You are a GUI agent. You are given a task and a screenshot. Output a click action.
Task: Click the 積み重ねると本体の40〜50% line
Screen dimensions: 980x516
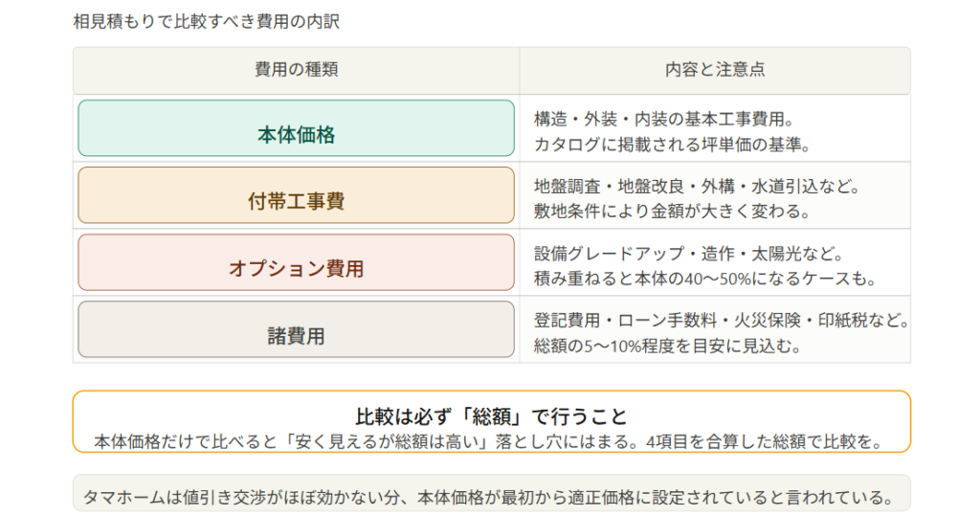tap(705, 280)
